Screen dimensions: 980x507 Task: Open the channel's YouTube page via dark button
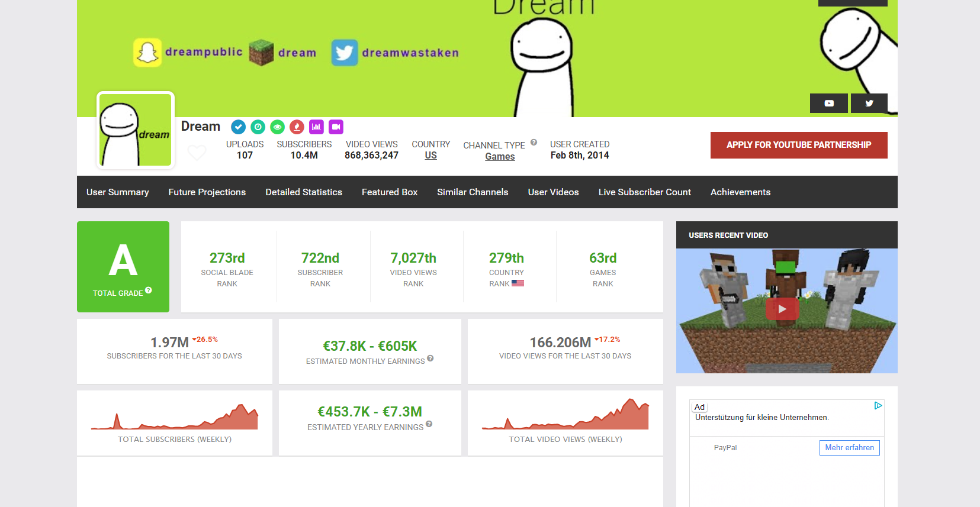pyautogui.click(x=829, y=103)
